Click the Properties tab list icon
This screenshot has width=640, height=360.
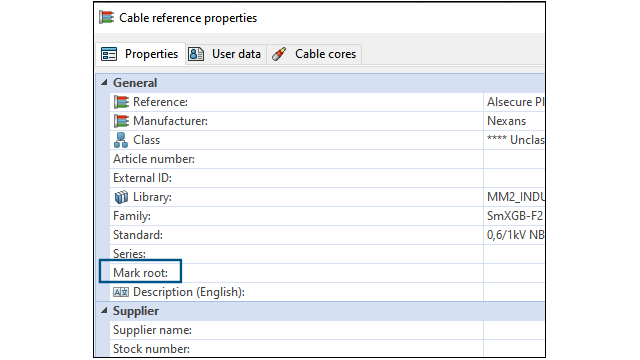[109, 54]
